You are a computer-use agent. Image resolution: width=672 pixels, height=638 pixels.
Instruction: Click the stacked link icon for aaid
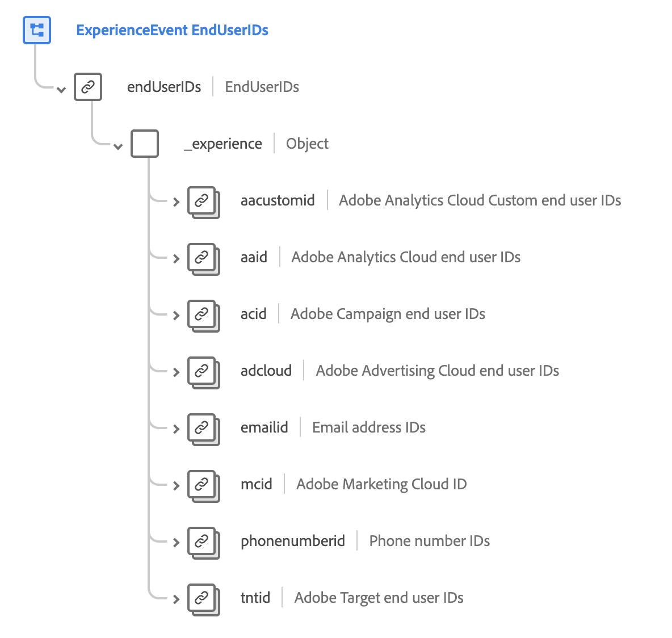pos(202,258)
